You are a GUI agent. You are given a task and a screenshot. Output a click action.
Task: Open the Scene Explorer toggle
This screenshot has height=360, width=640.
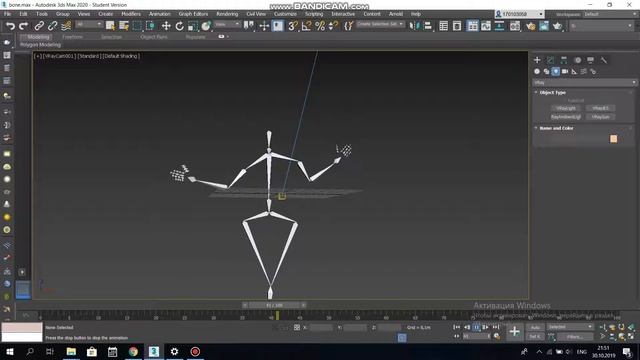click(x=444, y=26)
